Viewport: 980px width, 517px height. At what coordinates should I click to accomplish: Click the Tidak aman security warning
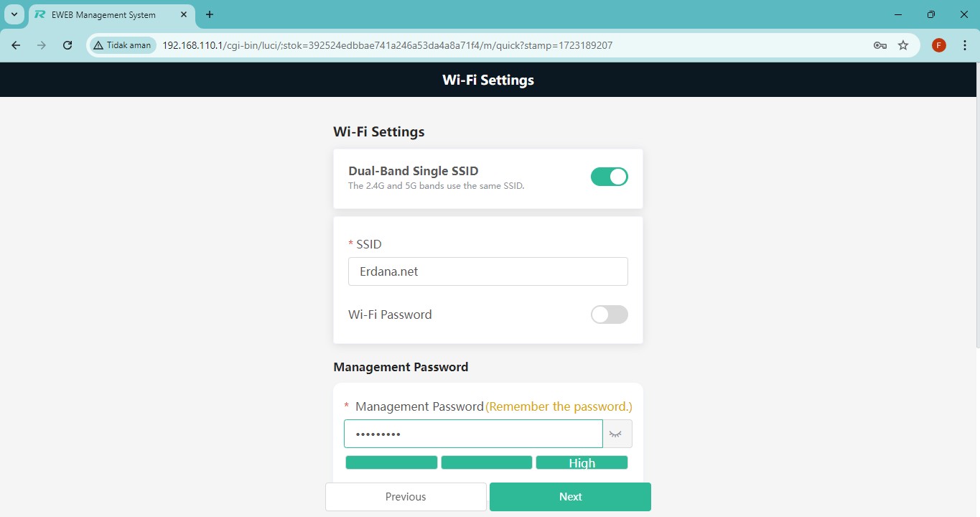point(123,45)
